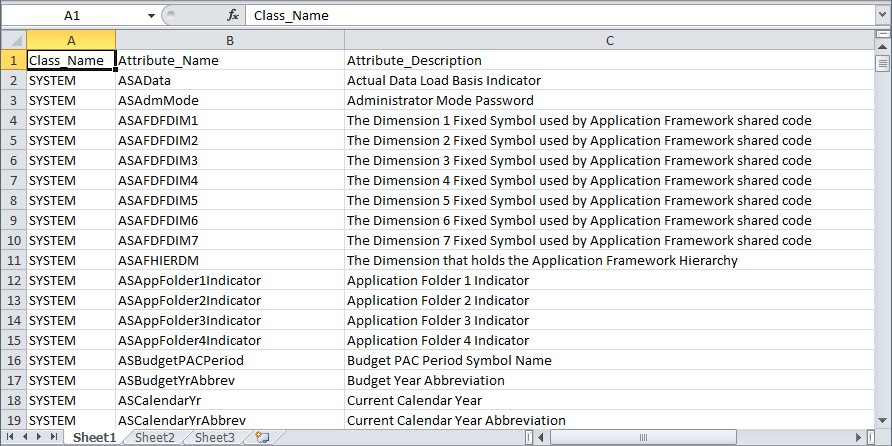Click the vertical scrollbar up arrow
Image resolution: width=892 pixels, height=446 pixels.
[882, 48]
